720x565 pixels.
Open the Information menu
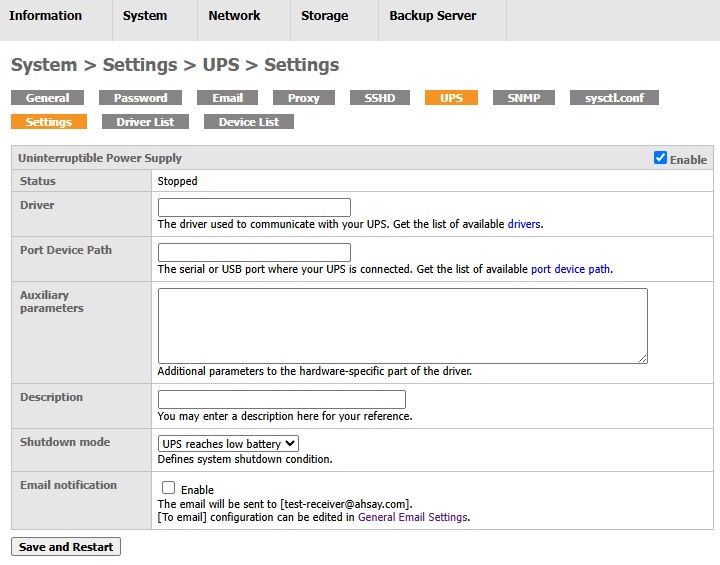(46, 16)
